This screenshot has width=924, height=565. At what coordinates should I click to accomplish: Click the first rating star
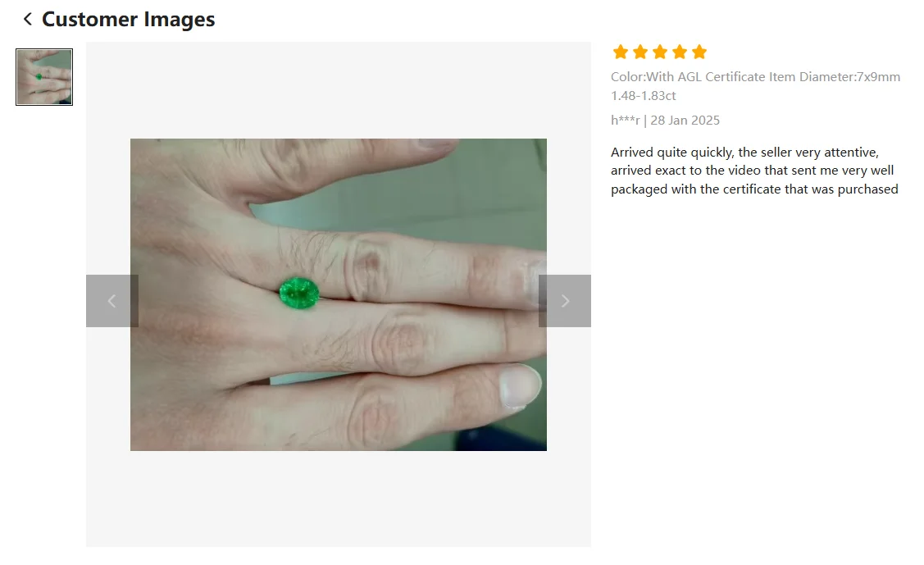620,52
